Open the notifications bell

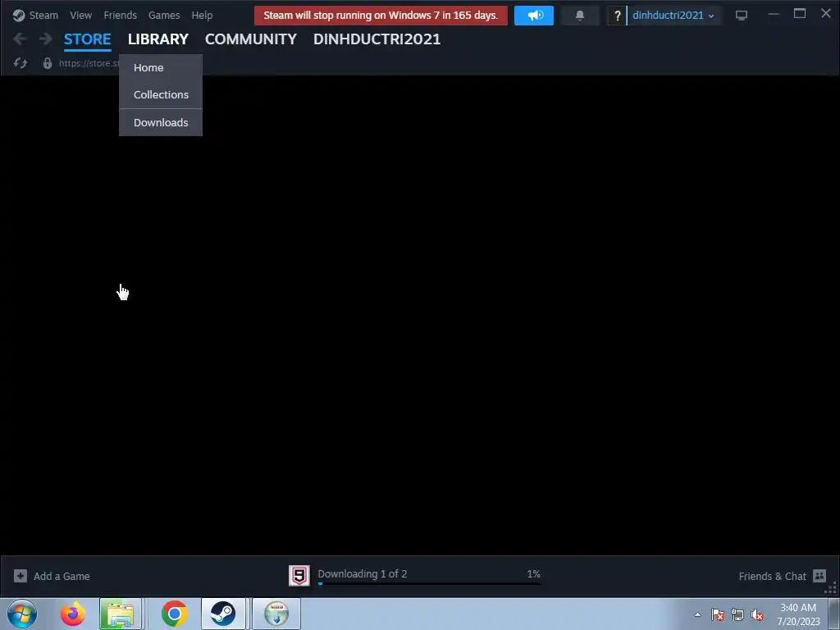tap(580, 16)
